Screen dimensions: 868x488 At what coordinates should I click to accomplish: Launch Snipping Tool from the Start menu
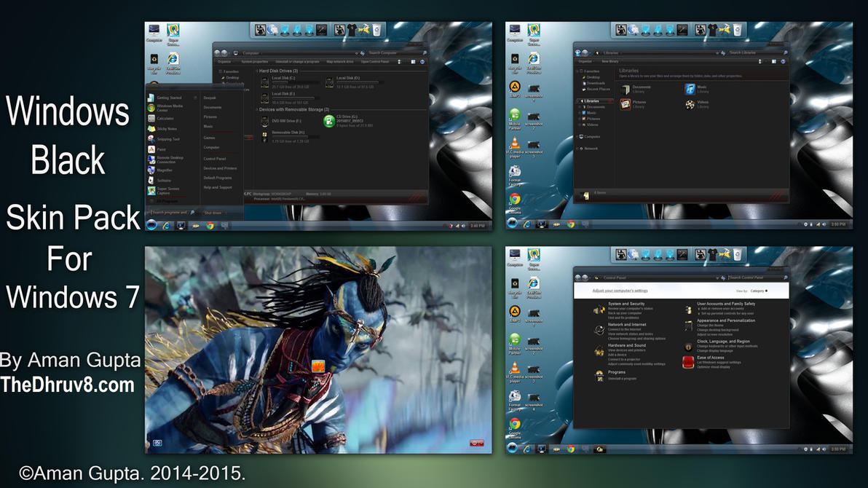click(167, 138)
